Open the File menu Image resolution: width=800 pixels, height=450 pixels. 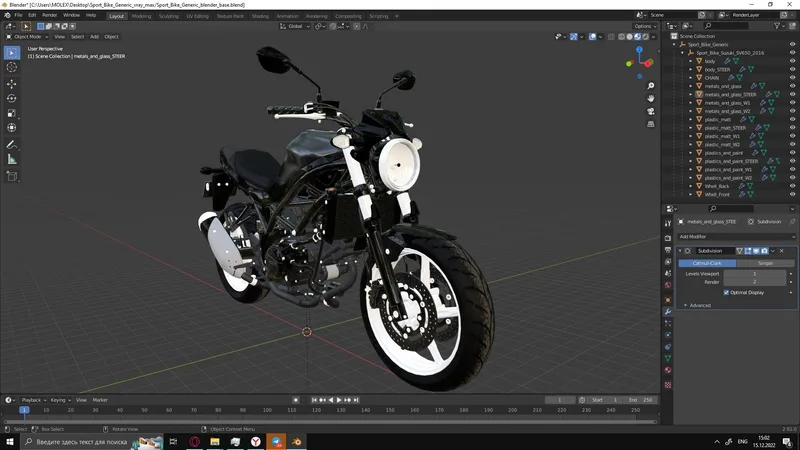point(18,15)
